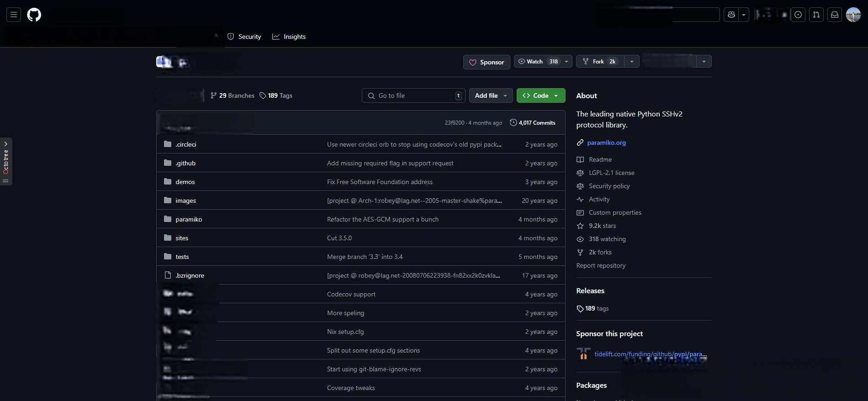View the 29 Branches link
868x401 pixels.
tap(233, 95)
